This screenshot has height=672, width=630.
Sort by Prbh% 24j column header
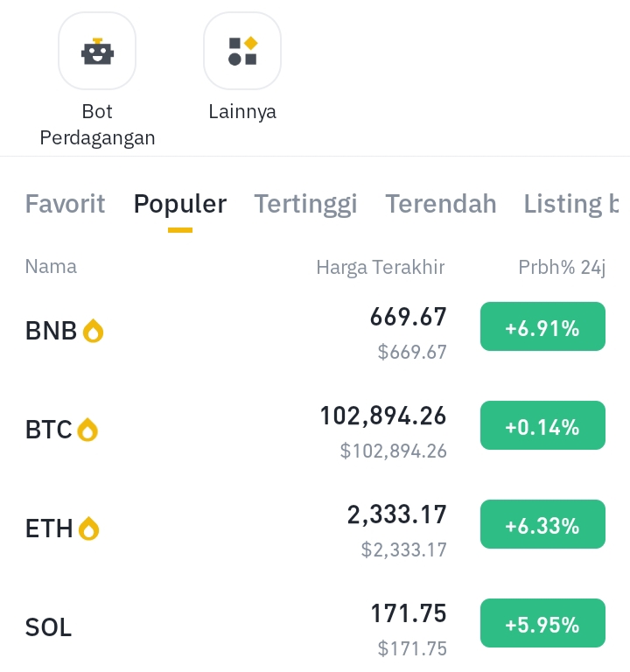562,268
